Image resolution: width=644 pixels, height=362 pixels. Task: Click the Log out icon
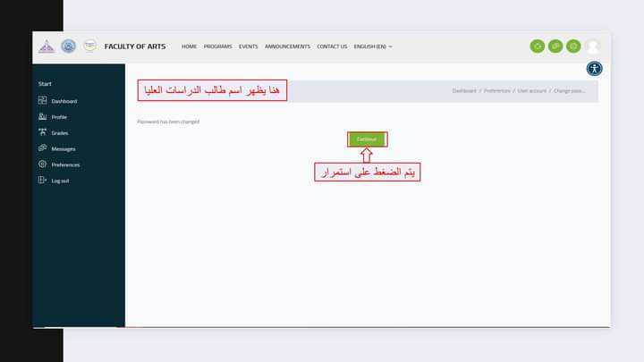point(42,181)
